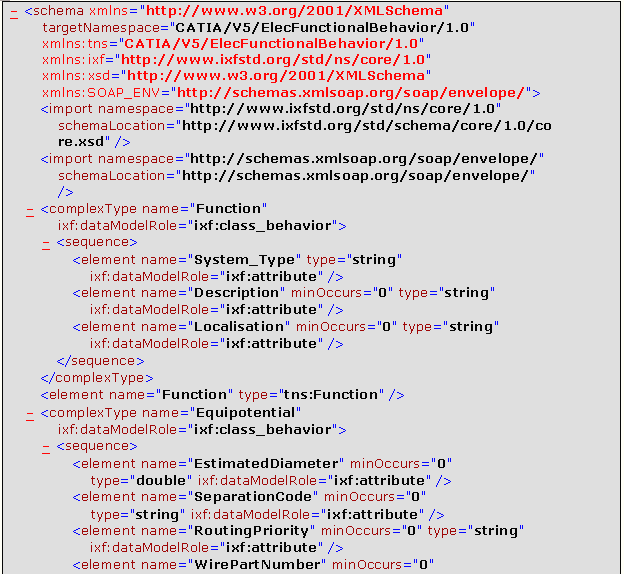This screenshot has width=624, height=574.
Task: Collapse the complexType Function node
Action: point(30,213)
